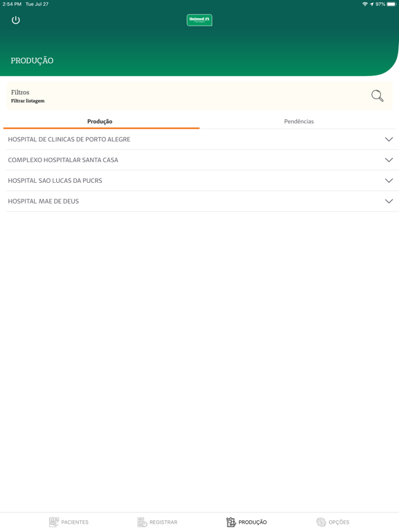Tap the Tue Jul 27 date
399x532 pixels.
click(37, 4)
